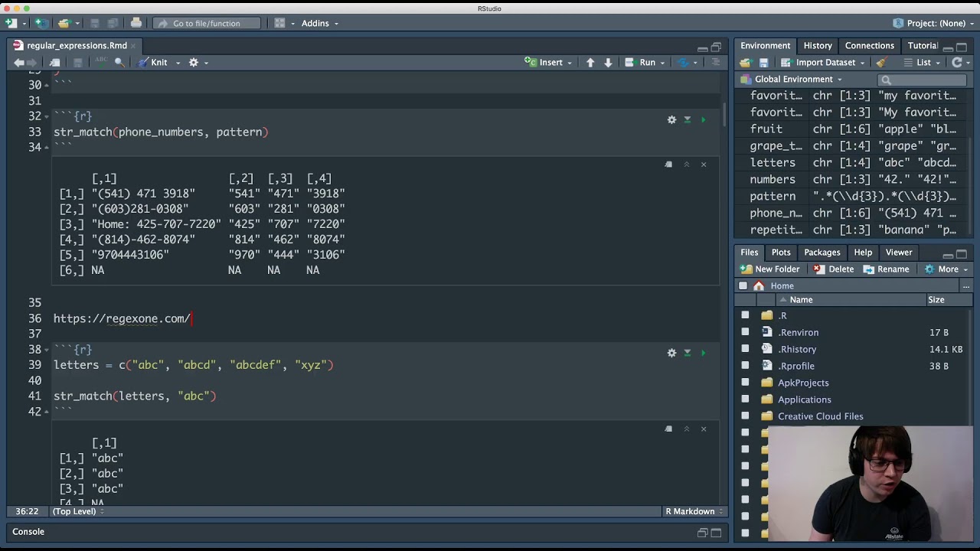Viewport: 980px width, 551px height.
Task: Open the Insert chunk dropdown
Action: coord(548,62)
